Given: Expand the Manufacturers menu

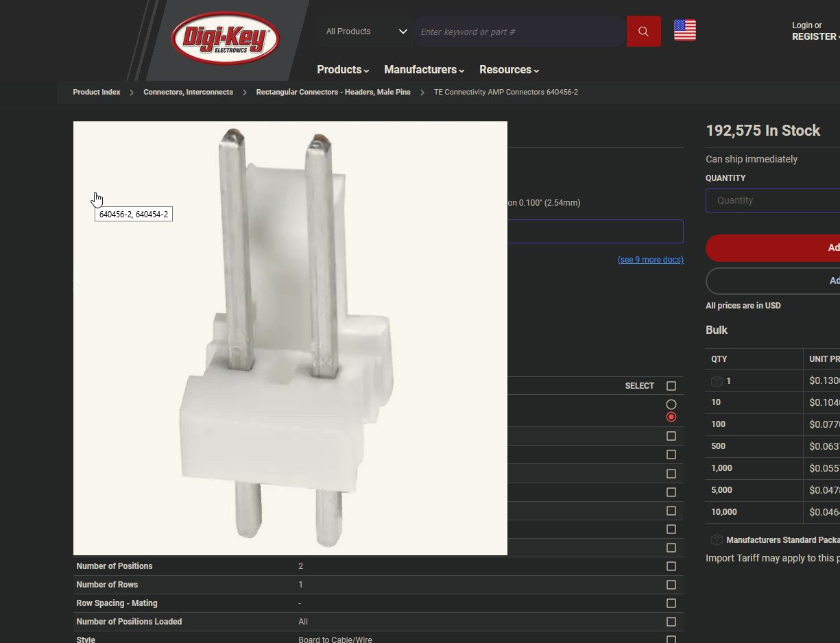Looking at the screenshot, I should [424, 70].
